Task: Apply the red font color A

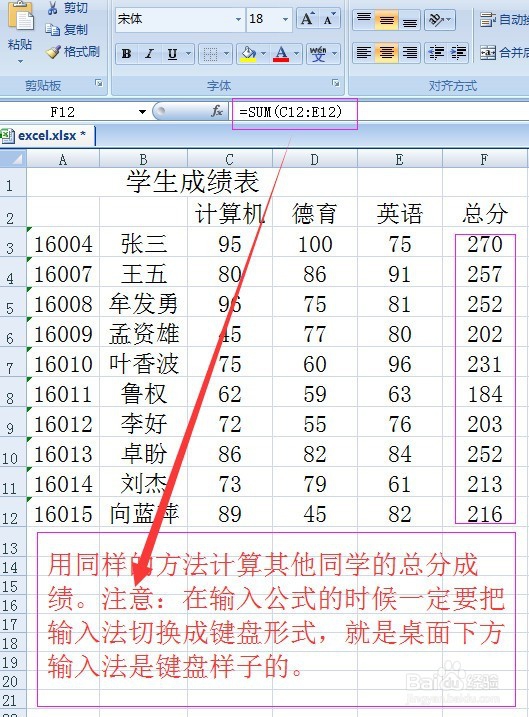Action: click(281, 54)
